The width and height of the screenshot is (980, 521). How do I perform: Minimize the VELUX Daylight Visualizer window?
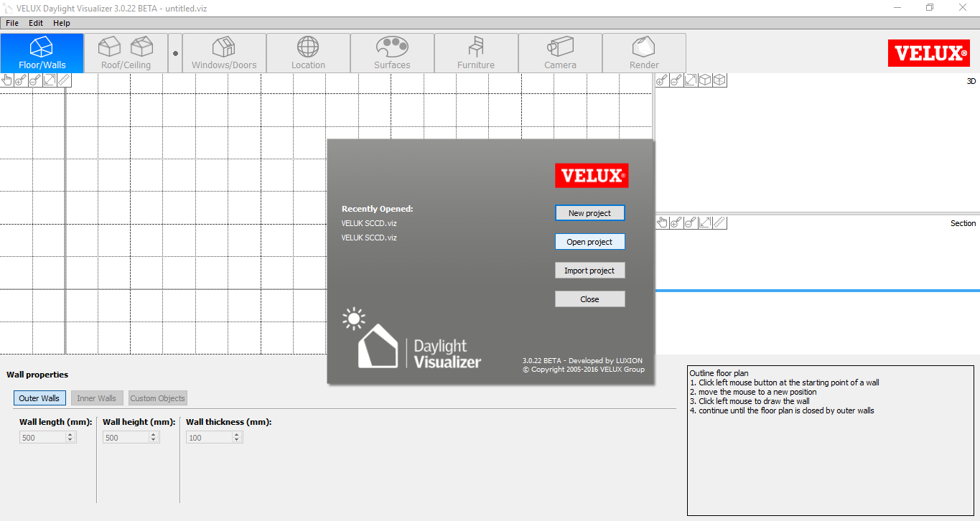pos(897,7)
